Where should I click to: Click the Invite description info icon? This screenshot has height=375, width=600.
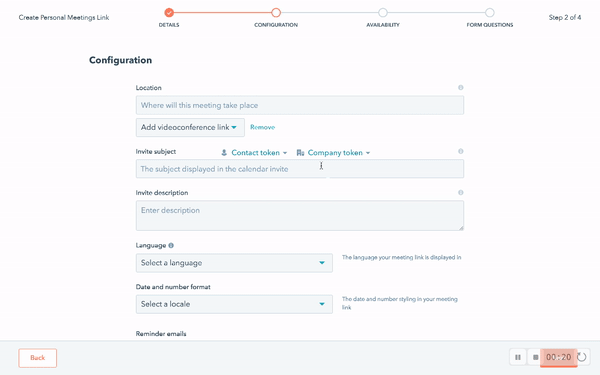point(461,192)
